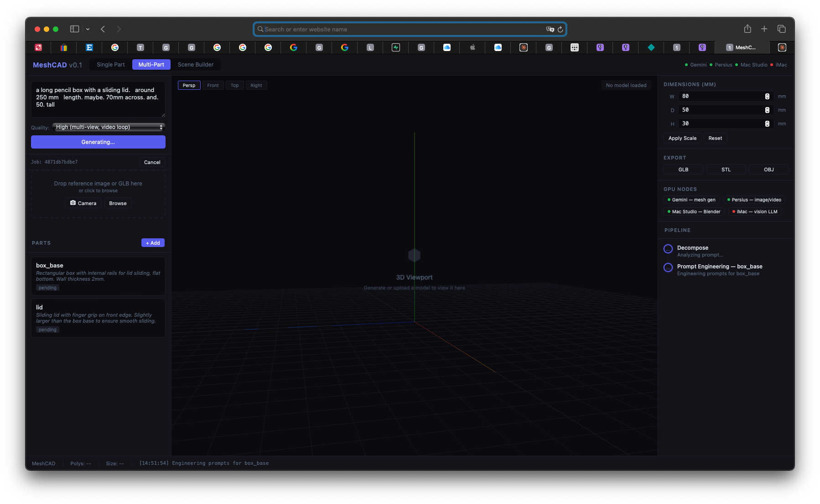820x504 pixels.
Task: Click the Safari sidebar toggle icon
Action: pyautogui.click(x=74, y=29)
